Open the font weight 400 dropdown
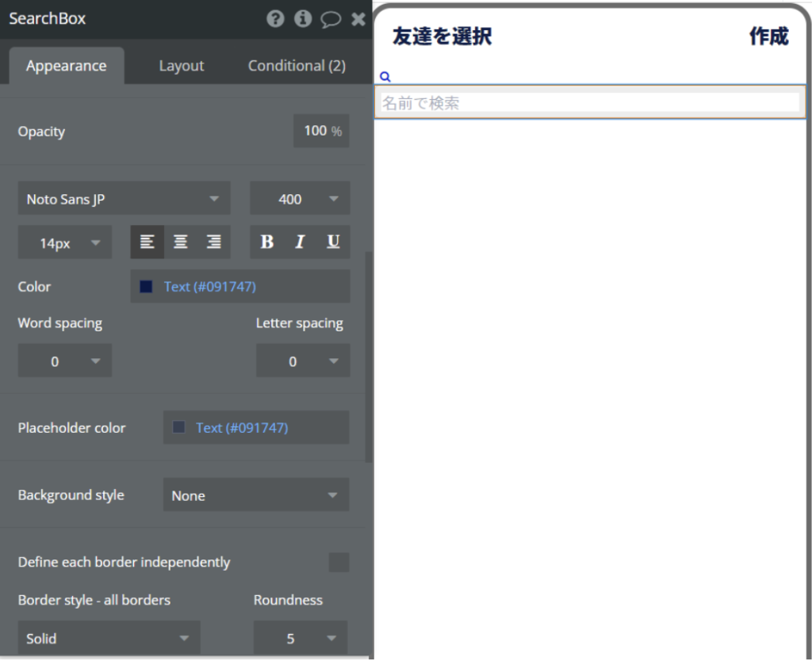 point(300,199)
